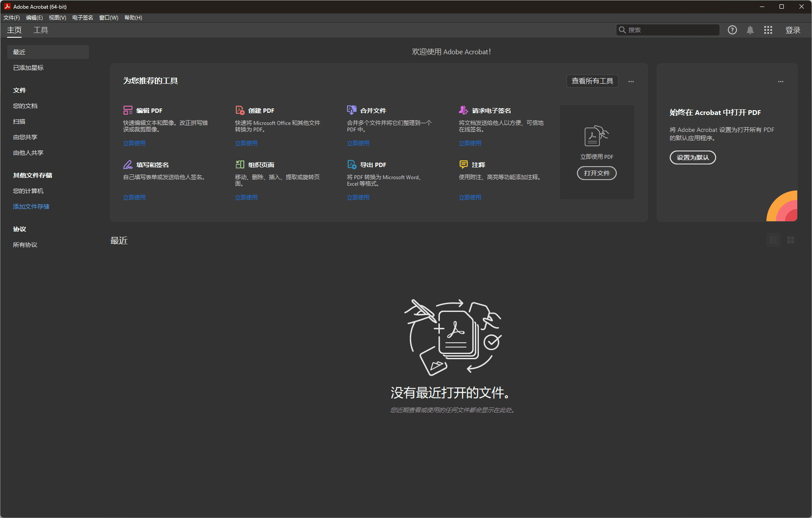Open the help question mark icon
Viewport: 812px width, 518px height.
click(732, 30)
